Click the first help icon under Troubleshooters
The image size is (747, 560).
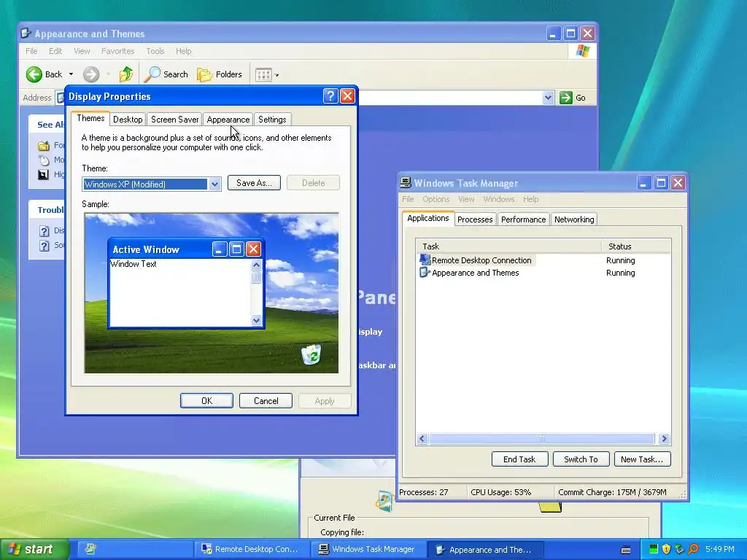click(44, 231)
